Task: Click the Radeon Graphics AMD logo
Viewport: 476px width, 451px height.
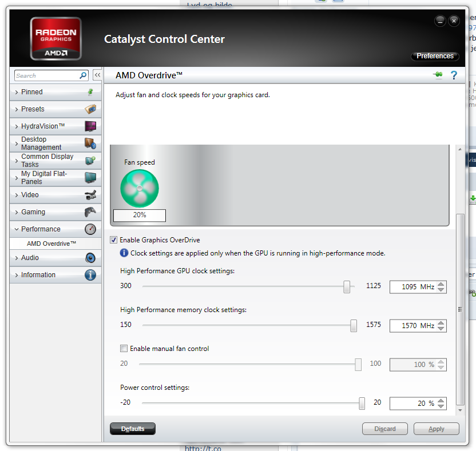Action: click(56, 38)
